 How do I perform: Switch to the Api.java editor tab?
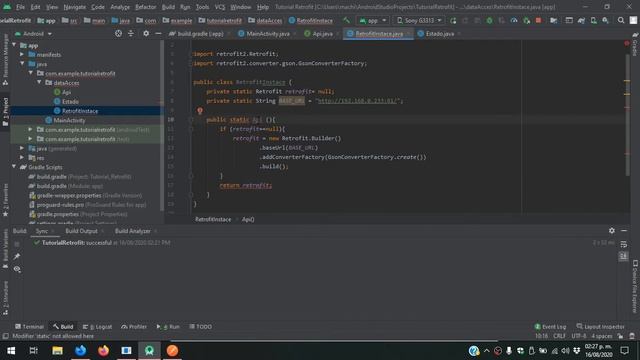click(322, 34)
